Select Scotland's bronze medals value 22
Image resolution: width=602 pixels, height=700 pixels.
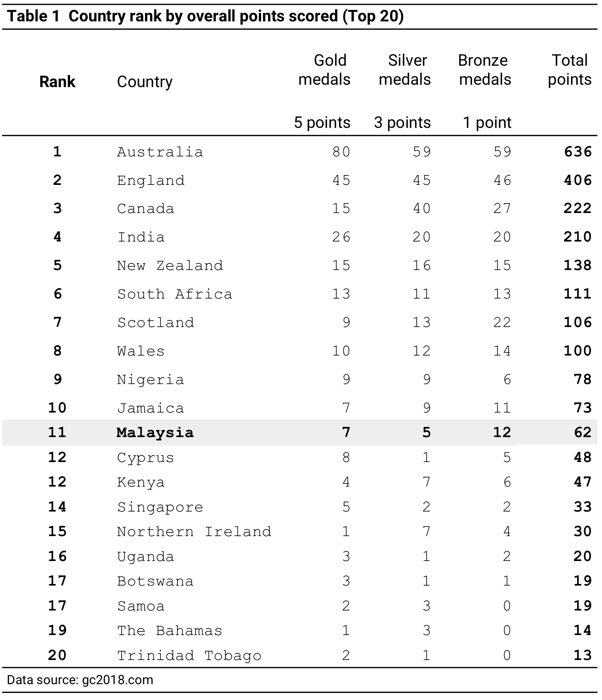[502, 323]
